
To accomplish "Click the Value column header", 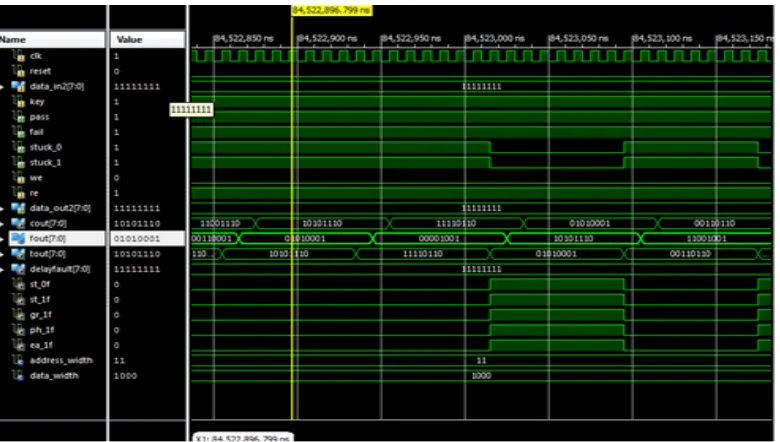I will tap(147, 40).
